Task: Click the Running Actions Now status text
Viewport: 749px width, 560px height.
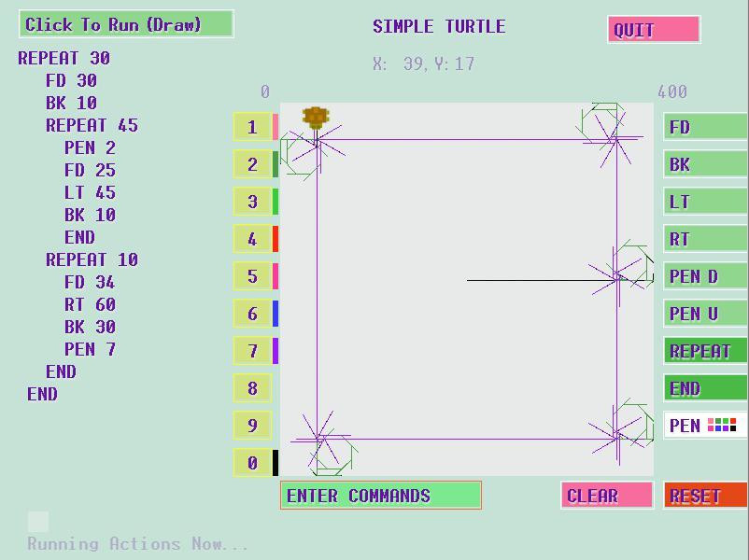Action: click(137, 544)
